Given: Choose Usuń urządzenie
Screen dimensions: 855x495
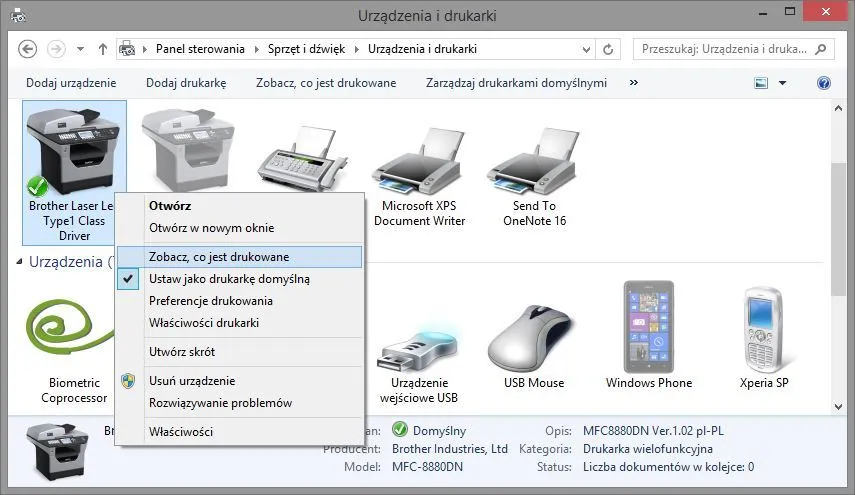Looking at the screenshot, I should coord(240,381).
